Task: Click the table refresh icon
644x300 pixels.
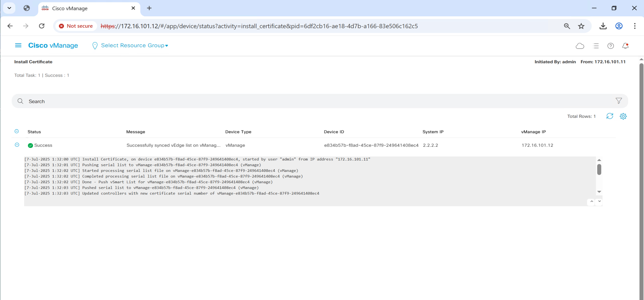Action: click(609, 116)
